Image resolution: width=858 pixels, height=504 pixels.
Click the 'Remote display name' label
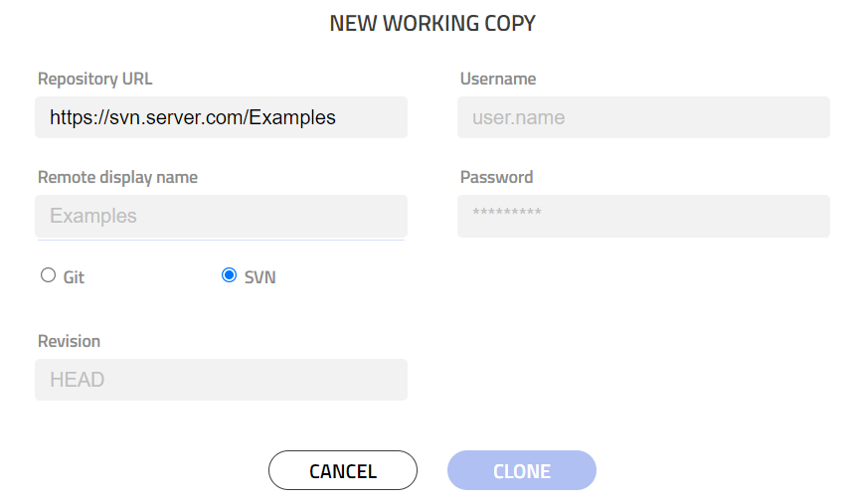(117, 177)
